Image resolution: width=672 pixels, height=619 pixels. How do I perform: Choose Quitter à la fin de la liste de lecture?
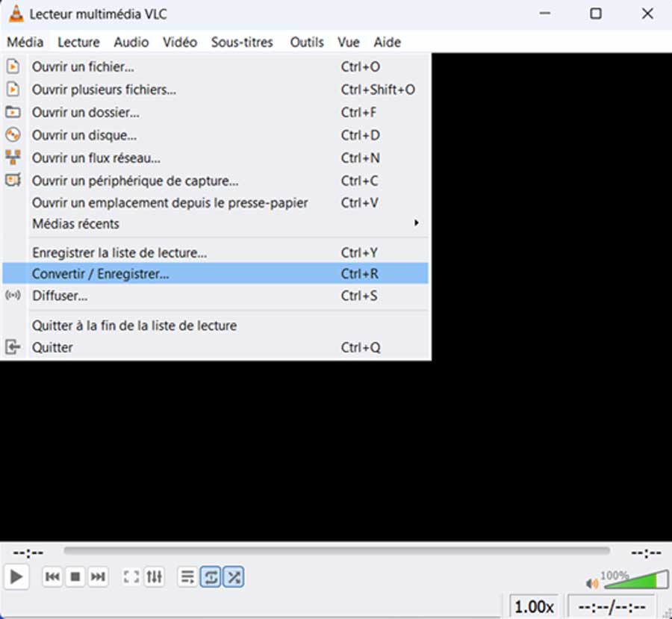pyautogui.click(x=216, y=326)
